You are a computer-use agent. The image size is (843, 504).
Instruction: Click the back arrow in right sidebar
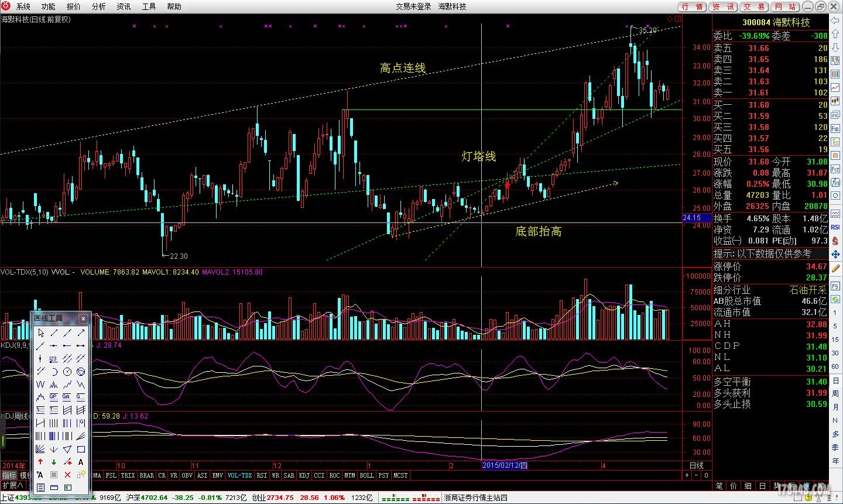835,20
